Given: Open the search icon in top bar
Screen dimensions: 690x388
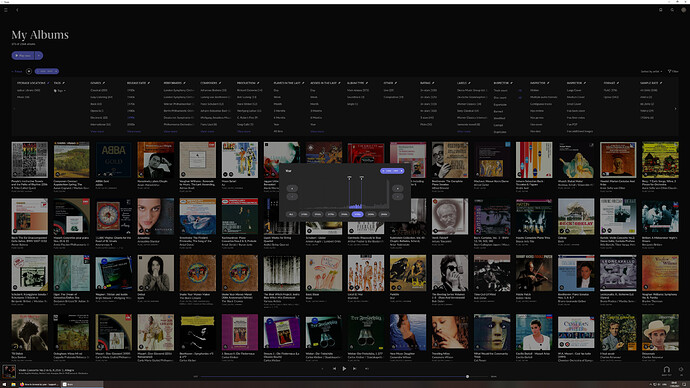Looking at the screenshot, I should tap(672, 10).
